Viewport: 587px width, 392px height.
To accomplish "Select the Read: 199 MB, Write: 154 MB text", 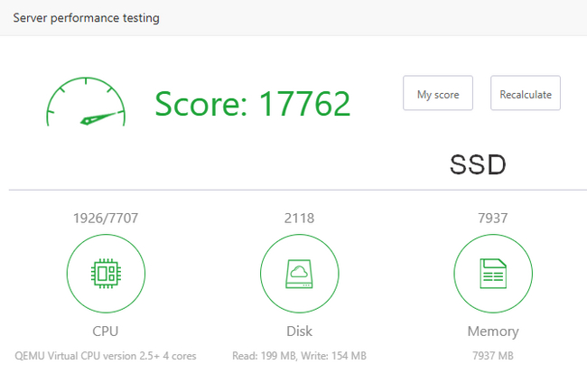I will [299, 356].
